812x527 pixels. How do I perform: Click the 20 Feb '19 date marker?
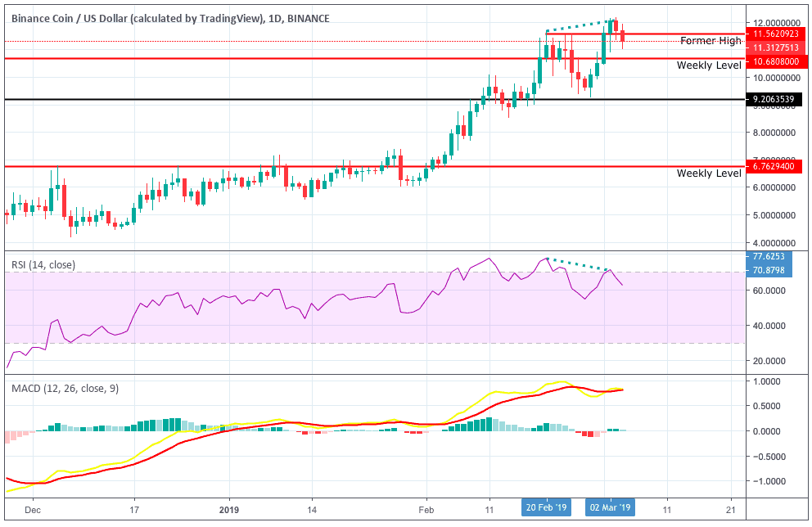pos(548,507)
